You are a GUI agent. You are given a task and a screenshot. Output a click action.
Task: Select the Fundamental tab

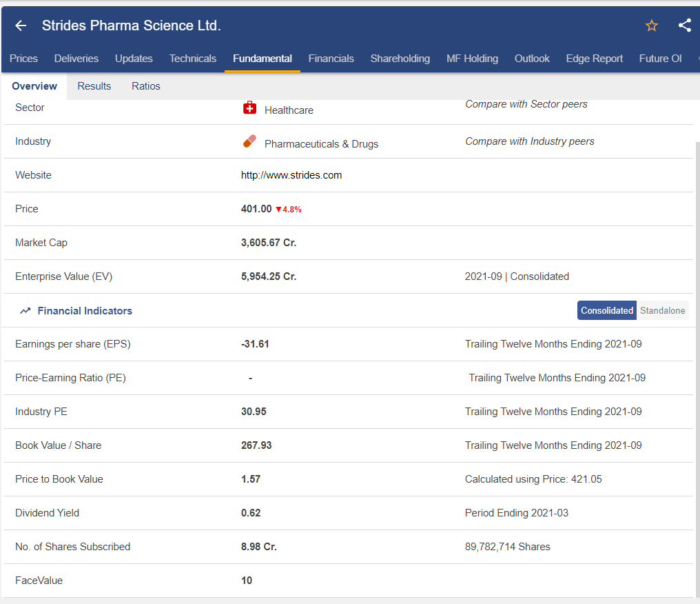(262, 59)
